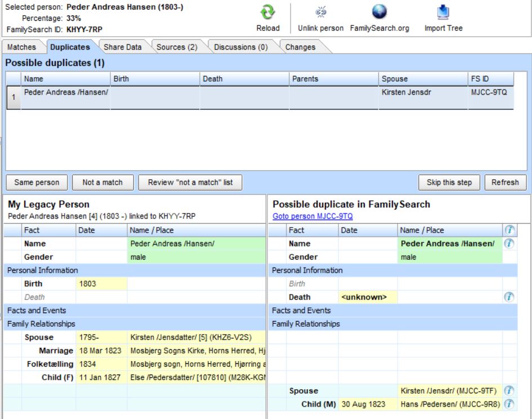This screenshot has width=532, height=419.
Task: Click the Legacy gender male cell
Action: [196, 257]
